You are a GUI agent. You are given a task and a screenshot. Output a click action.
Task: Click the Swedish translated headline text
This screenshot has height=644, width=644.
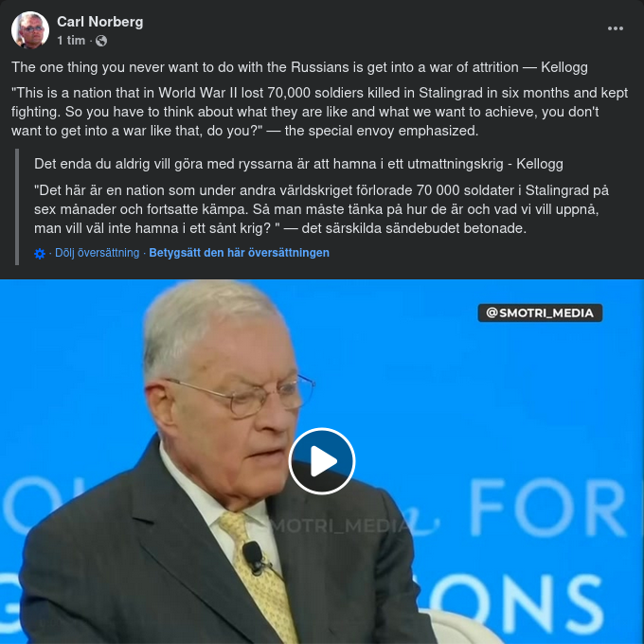point(298,164)
